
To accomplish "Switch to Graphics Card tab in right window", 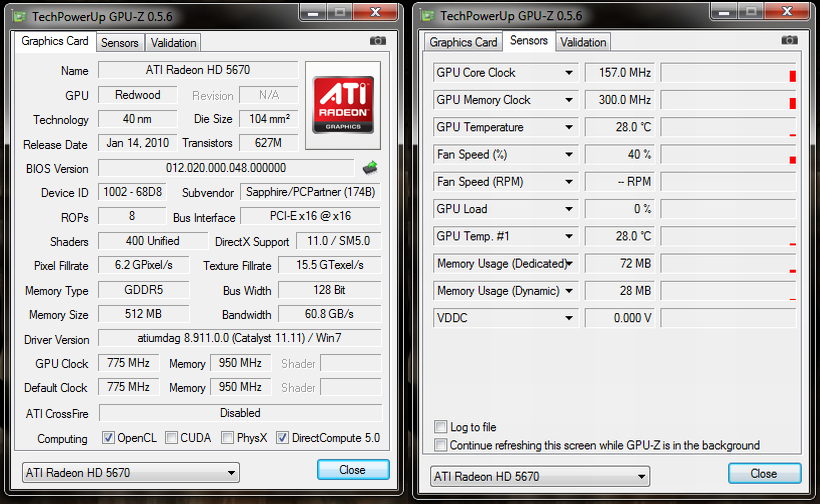I will tap(463, 42).
